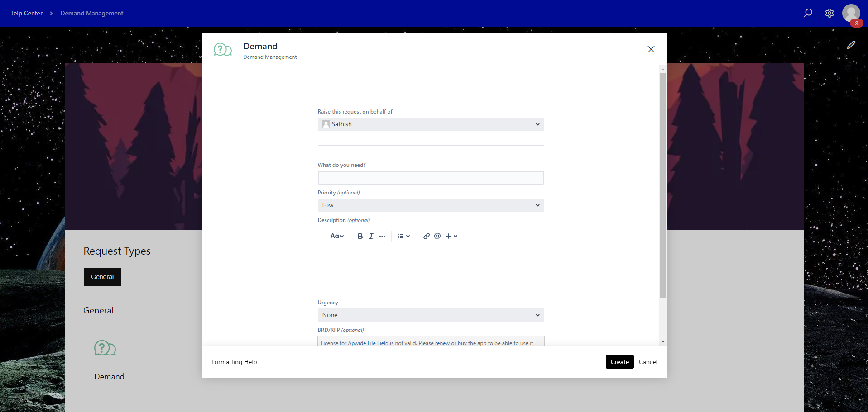Click the Create button
This screenshot has width=868, height=412.
(619, 362)
